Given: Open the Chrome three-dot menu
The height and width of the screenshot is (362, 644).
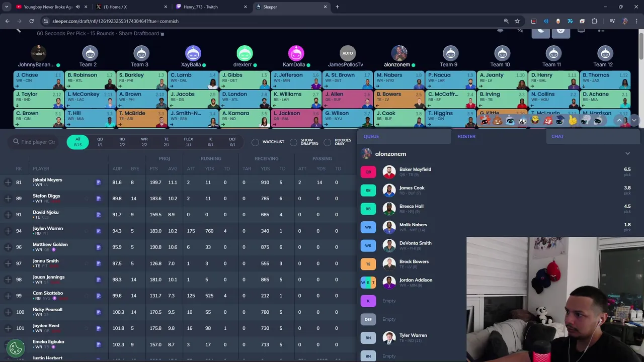Looking at the screenshot, I should click(636, 21).
